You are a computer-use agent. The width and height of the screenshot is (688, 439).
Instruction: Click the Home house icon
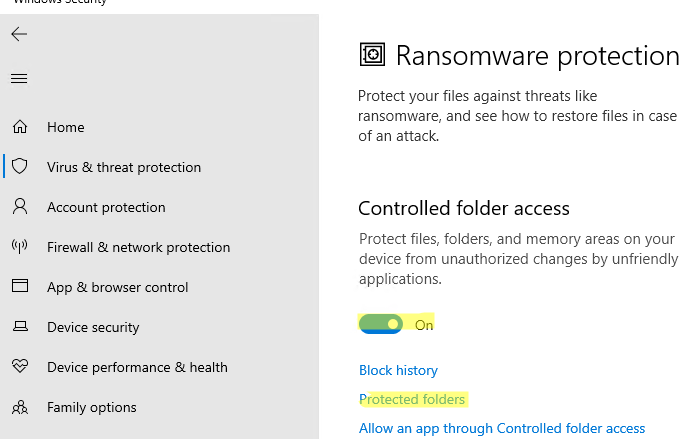[x=20, y=127]
